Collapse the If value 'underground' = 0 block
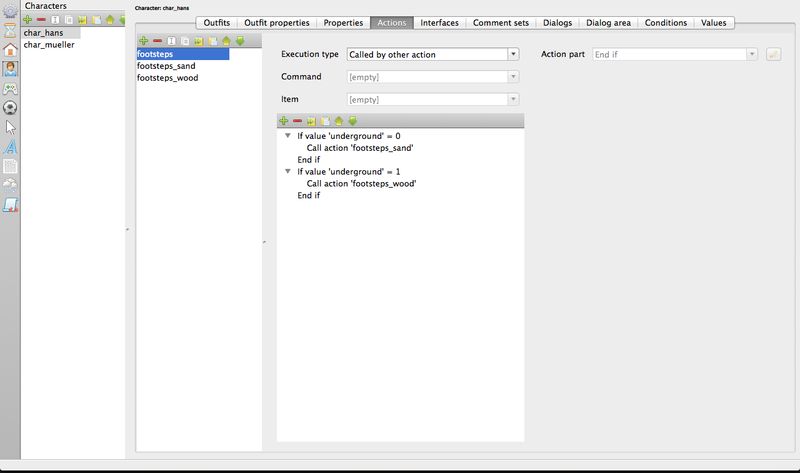The image size is (800, 473). (x=287, y=135)
